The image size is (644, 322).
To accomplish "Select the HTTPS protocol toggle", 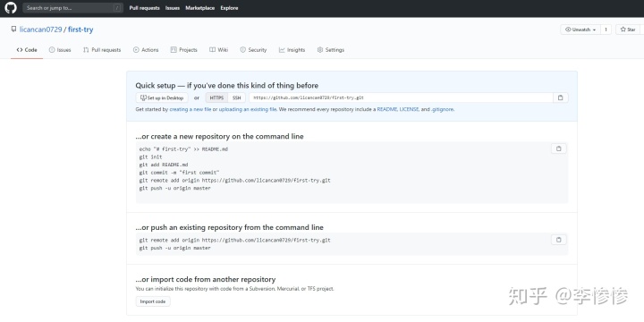I will (216, 97).
